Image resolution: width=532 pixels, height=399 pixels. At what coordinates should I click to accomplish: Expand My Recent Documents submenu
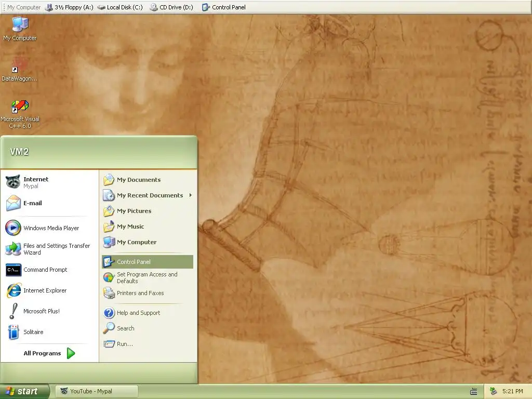pyautogui.click(x=147, y=195)
